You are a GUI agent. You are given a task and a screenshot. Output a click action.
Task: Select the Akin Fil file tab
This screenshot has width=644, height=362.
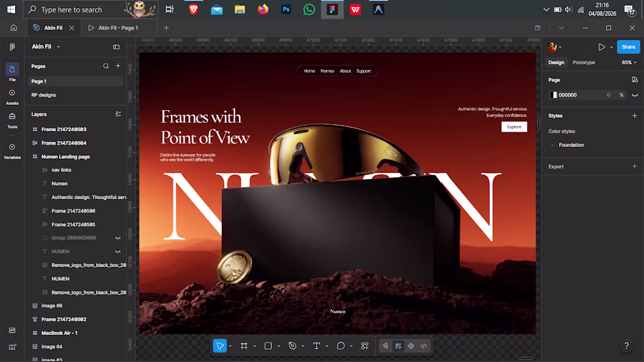coord(53,28)
